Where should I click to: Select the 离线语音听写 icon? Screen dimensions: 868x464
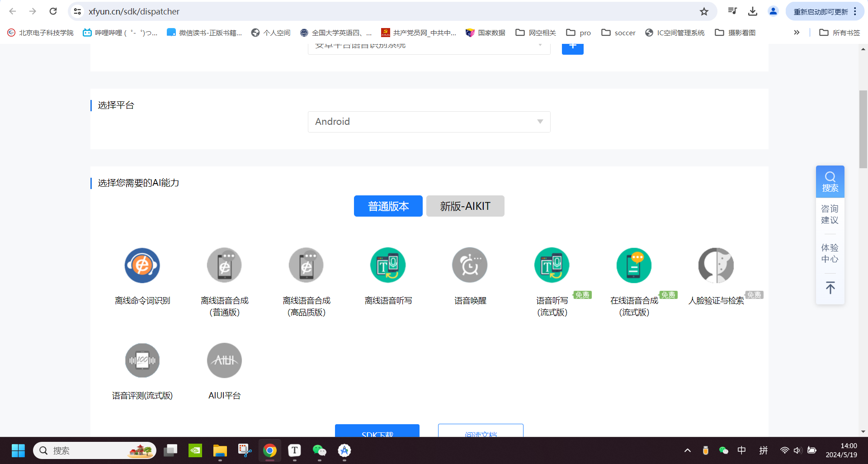[388, 265]
